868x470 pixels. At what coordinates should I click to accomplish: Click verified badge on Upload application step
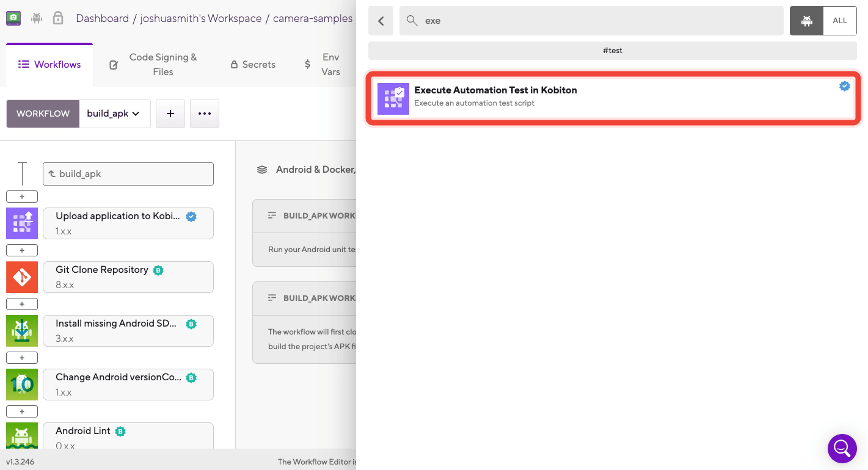191,216
